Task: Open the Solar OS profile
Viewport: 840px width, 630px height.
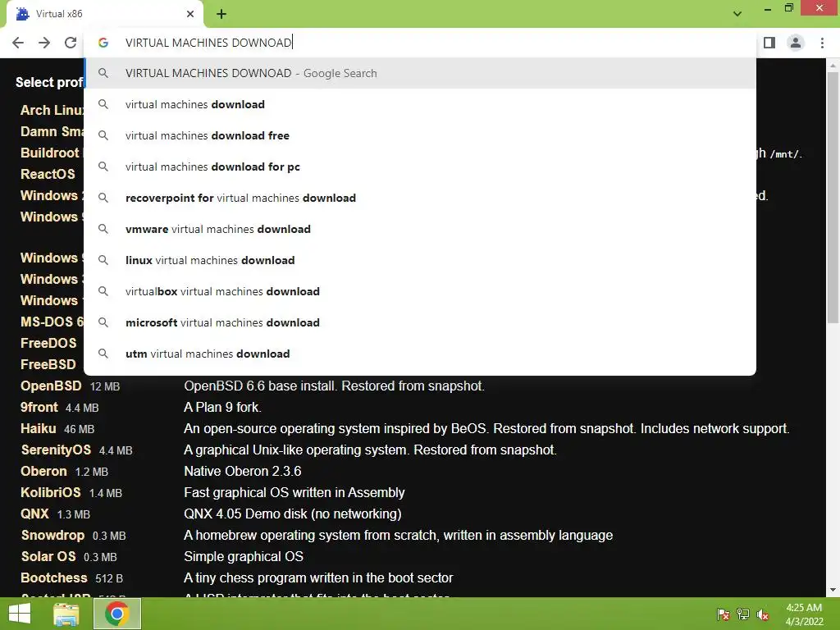Action: [48, 557]
